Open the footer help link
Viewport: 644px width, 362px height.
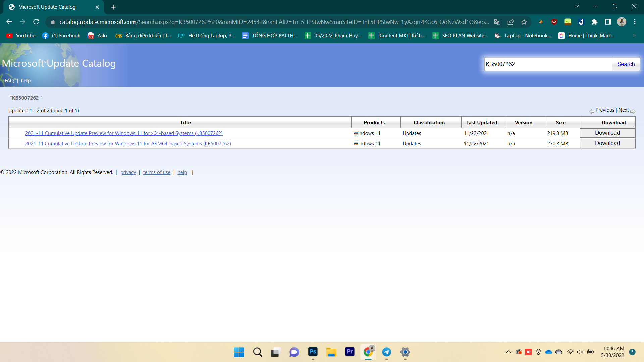point(182,172)
